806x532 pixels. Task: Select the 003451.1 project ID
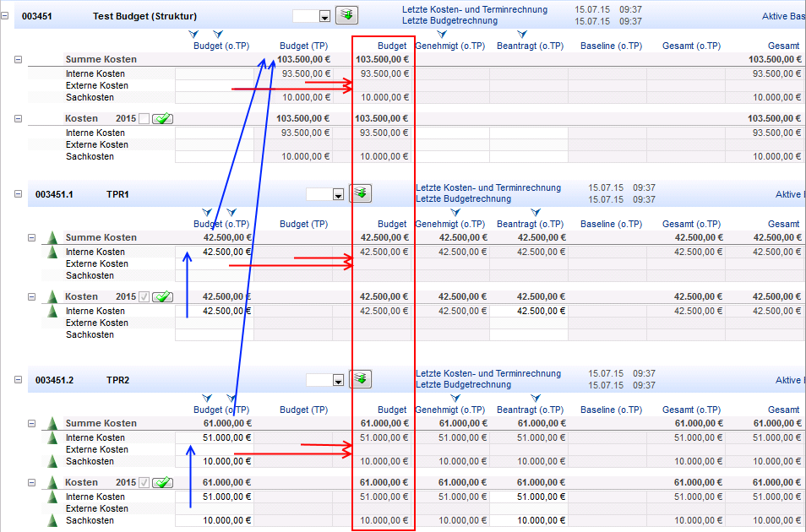point(54,194)
